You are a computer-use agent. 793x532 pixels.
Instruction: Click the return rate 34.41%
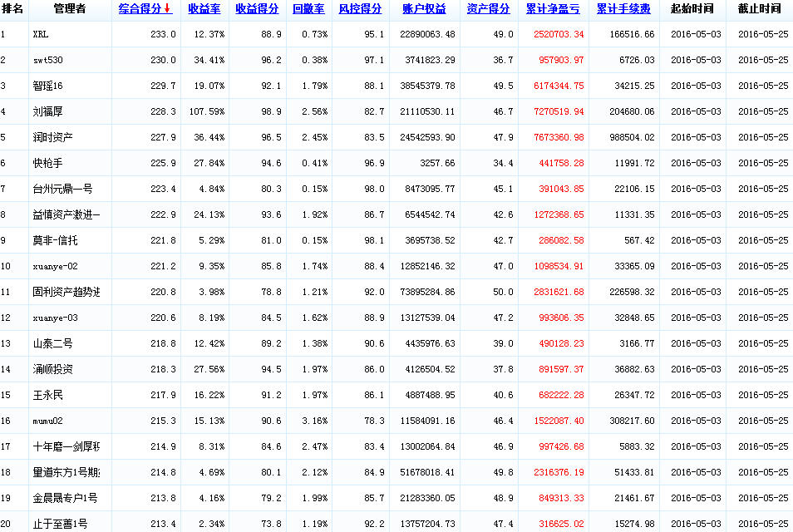coord(209,60)
